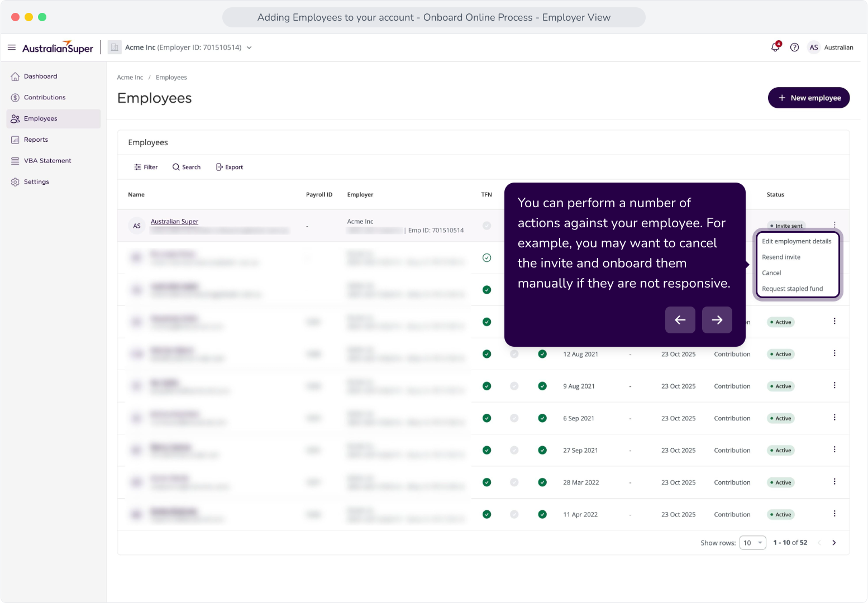Open the help question mark icon
Image resolution: width=868 pixels, height=603 pixels.
click(794, 47)
